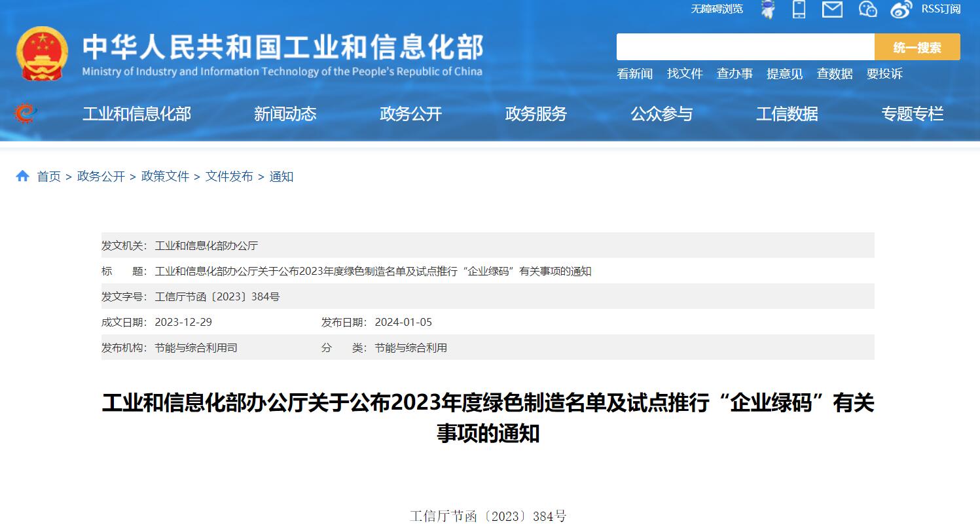The image size is (980, 532).
Task: Click the RSS订阅 link
Action: pos(941,9)
